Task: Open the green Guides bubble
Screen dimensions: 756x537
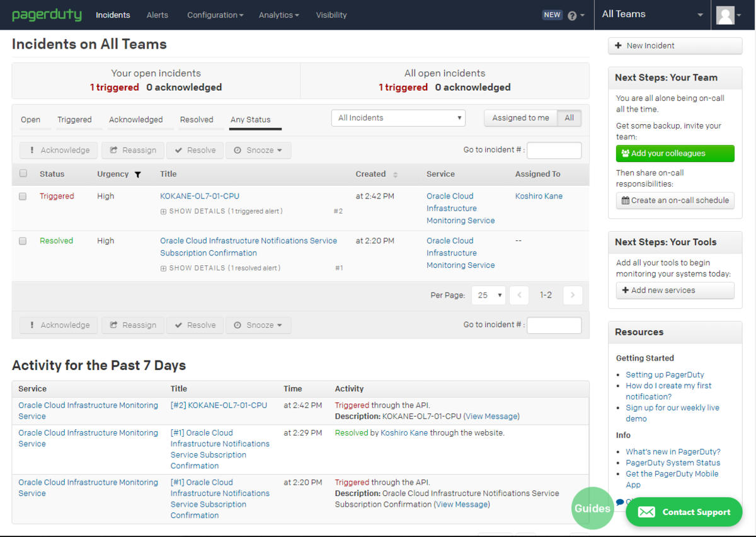Action: click(x=592, y=508)
